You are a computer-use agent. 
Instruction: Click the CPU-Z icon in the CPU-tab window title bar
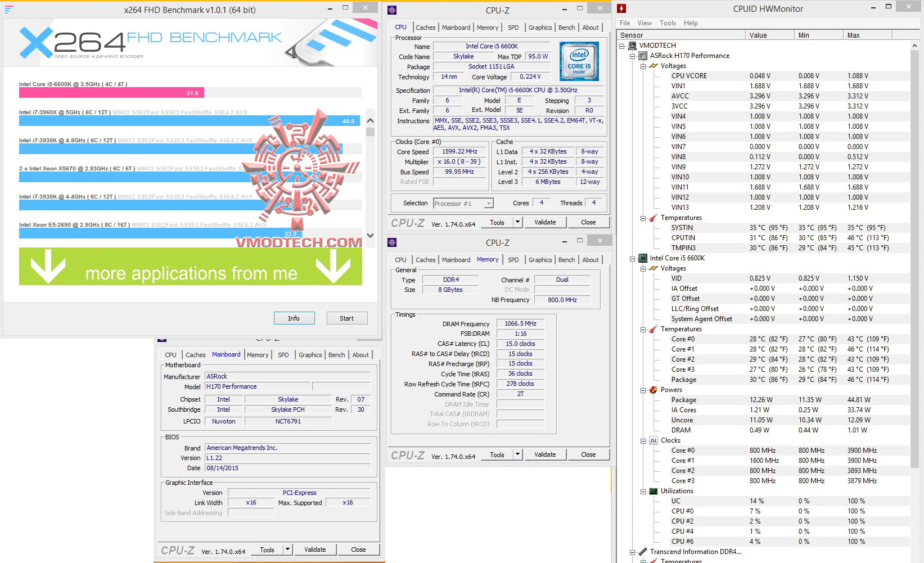coord(392,10)
